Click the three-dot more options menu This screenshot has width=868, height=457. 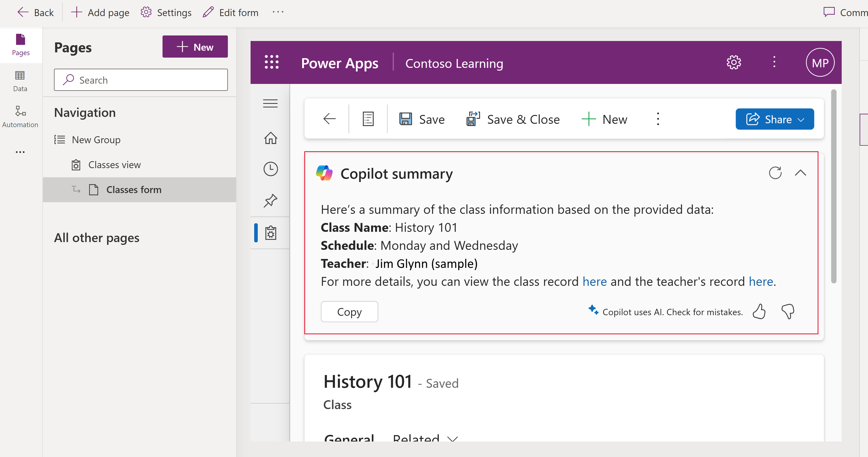click(x=658, y=118)
